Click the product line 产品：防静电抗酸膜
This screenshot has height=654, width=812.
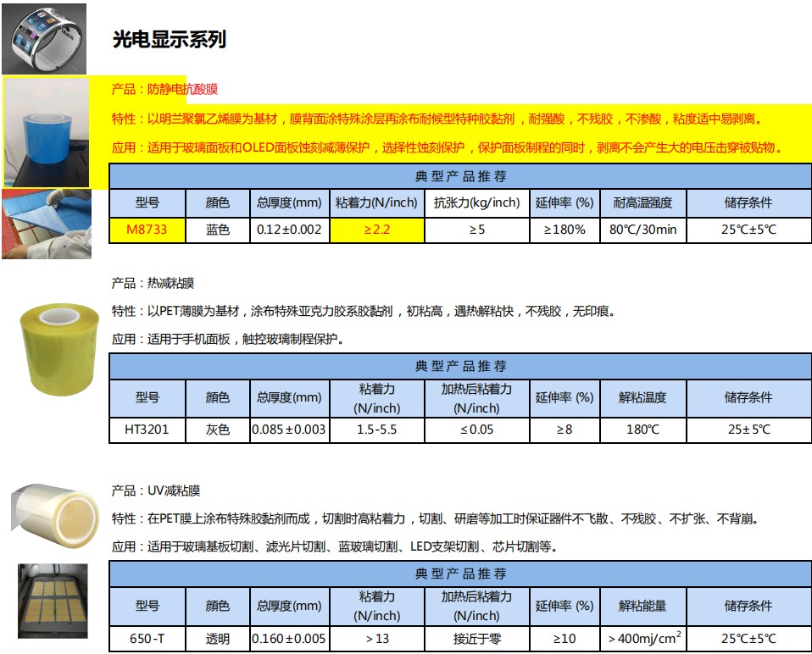[164, 89]
